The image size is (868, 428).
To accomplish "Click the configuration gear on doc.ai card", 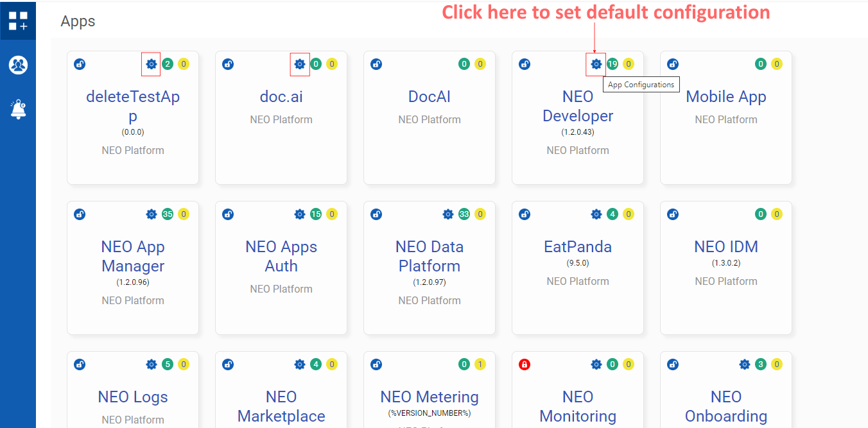I will click(x=300, y=64).
